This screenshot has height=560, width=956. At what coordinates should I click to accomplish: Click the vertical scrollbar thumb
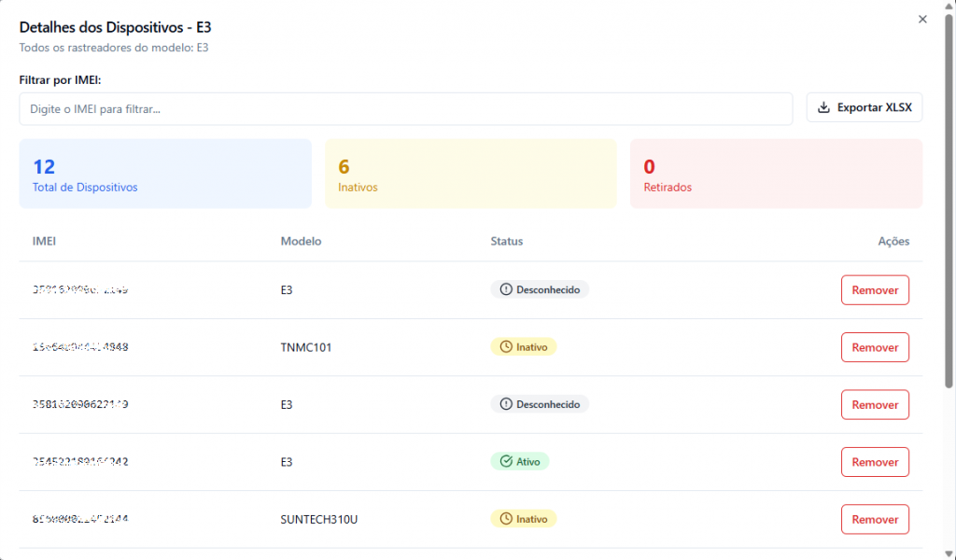pos(949,201)
